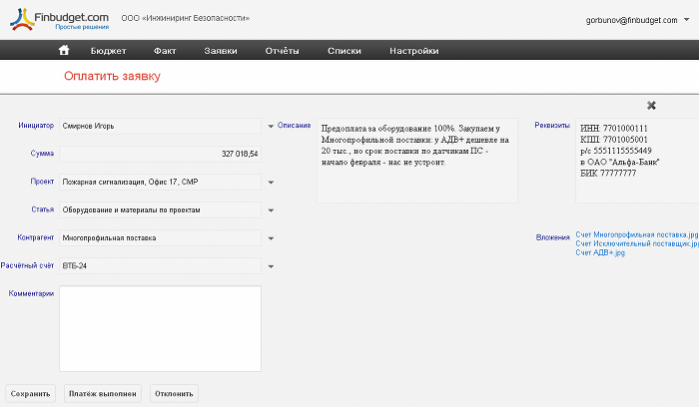Expand the Статья dropdown arrow

pos(270,210)
